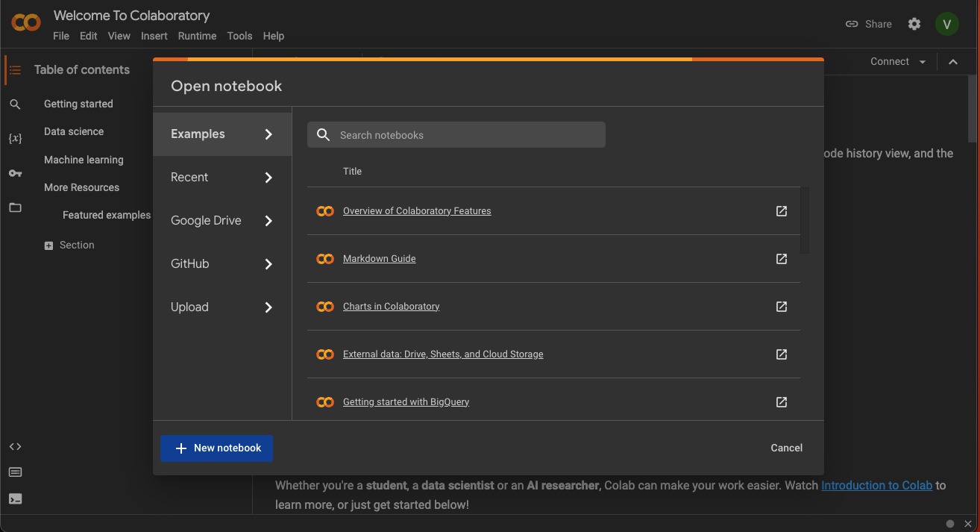
Task: Open External data: Drive, Sheets, Cloud Storage link
Action: [443, 354]
